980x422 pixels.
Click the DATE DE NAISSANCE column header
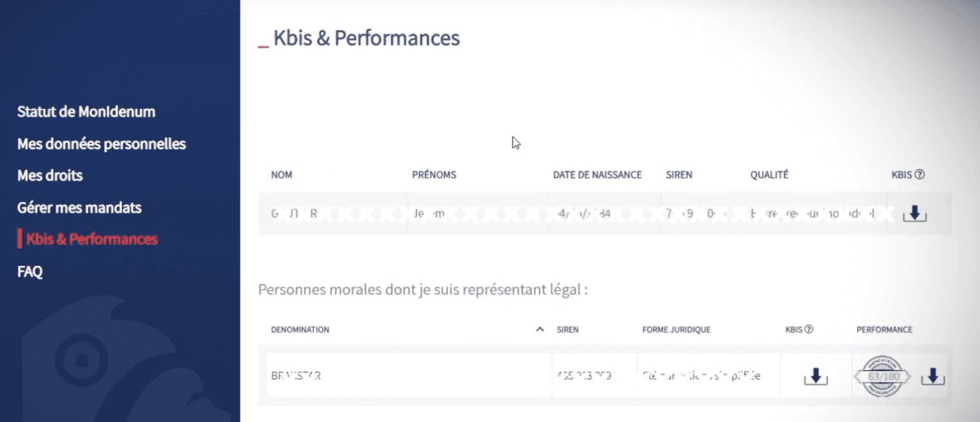597,174
